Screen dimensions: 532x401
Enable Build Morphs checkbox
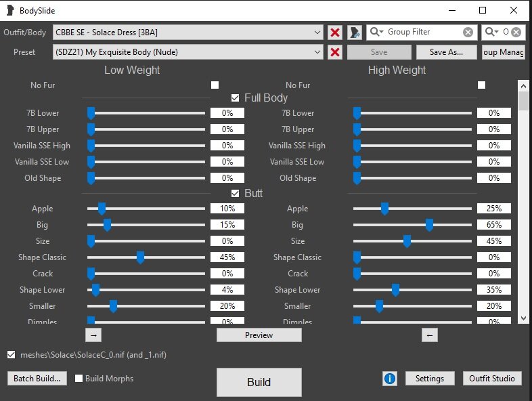pos(79,378)
